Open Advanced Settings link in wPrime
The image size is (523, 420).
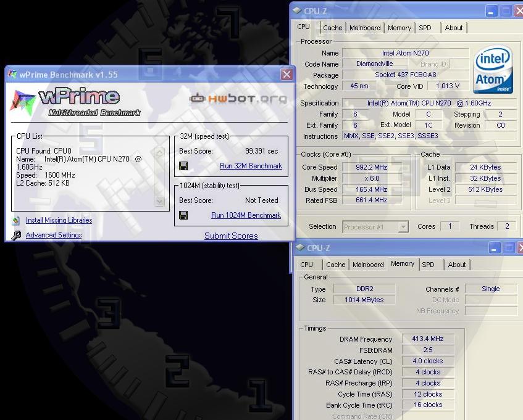pos(54,235)
